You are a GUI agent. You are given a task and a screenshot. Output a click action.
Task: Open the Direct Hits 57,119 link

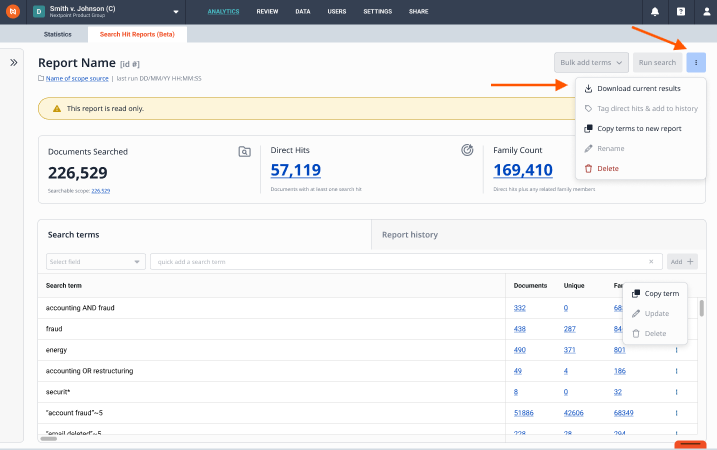[295, 170]
